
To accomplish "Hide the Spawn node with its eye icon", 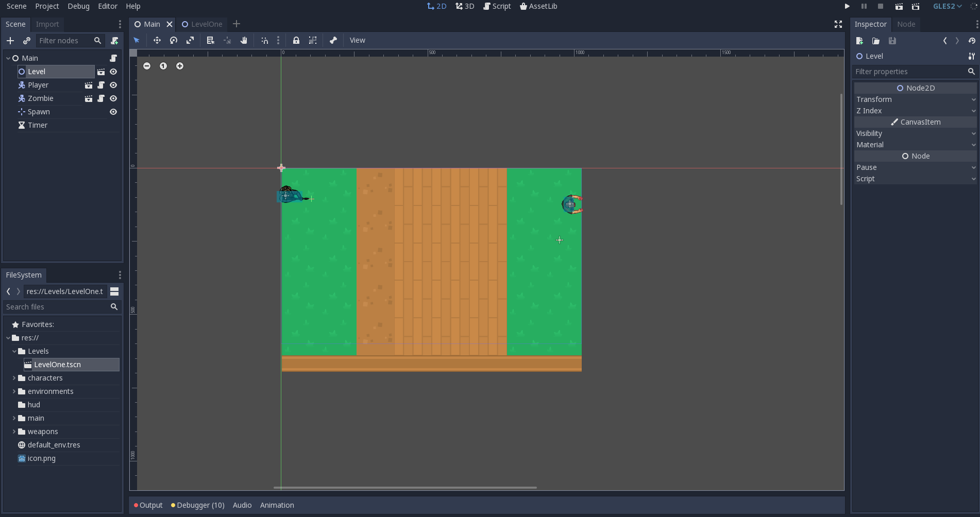I will pyautogui.click(x=113, y=112).
